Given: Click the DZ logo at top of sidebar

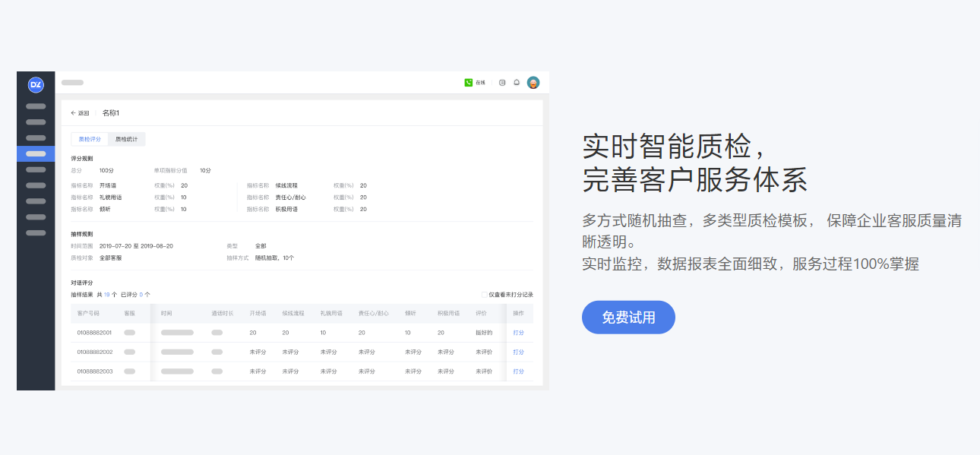Looking at the screenshot, I should pos(36,84).
